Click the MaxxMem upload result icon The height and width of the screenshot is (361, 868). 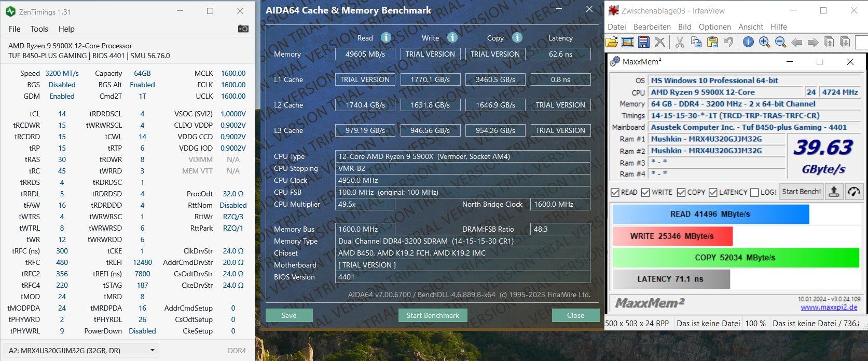click(834, 192)
